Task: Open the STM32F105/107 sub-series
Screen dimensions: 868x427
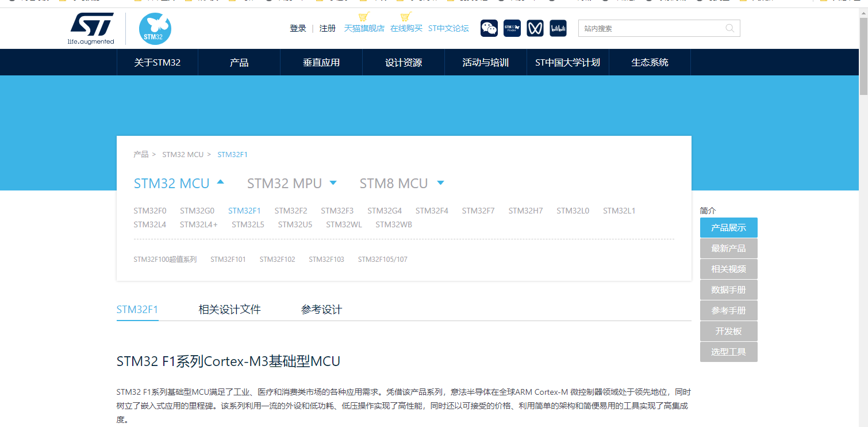Action: pos(383,260)
